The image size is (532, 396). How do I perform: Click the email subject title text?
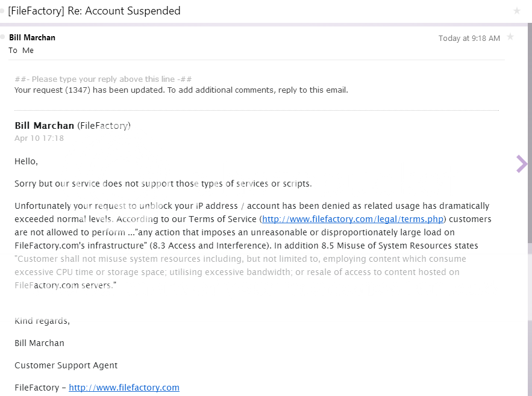[94, 11]
